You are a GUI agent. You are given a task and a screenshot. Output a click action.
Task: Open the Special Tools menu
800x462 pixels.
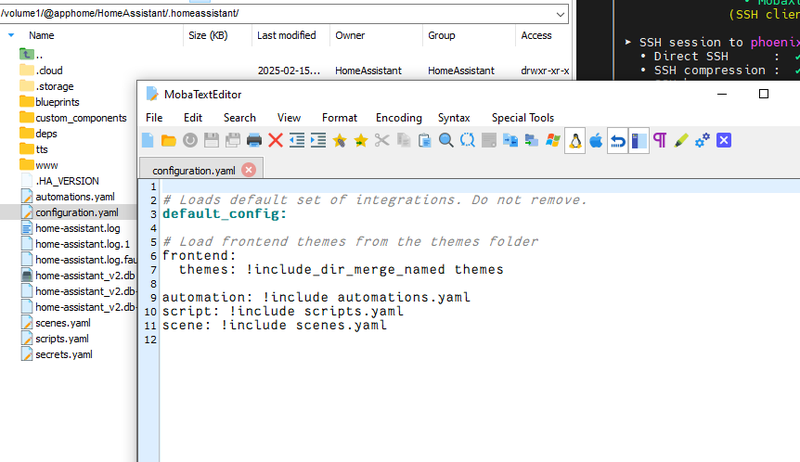[522, 118]
